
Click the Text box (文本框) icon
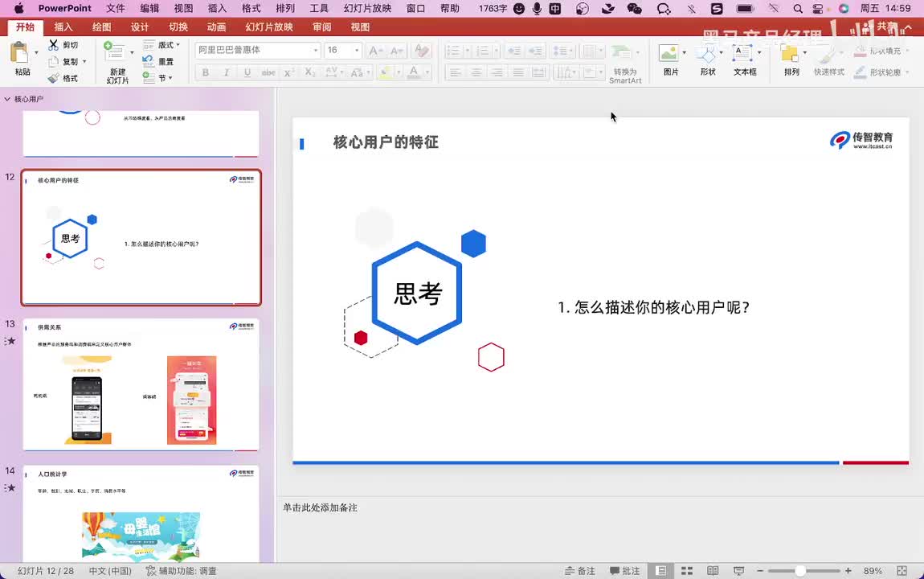[742, 52]
